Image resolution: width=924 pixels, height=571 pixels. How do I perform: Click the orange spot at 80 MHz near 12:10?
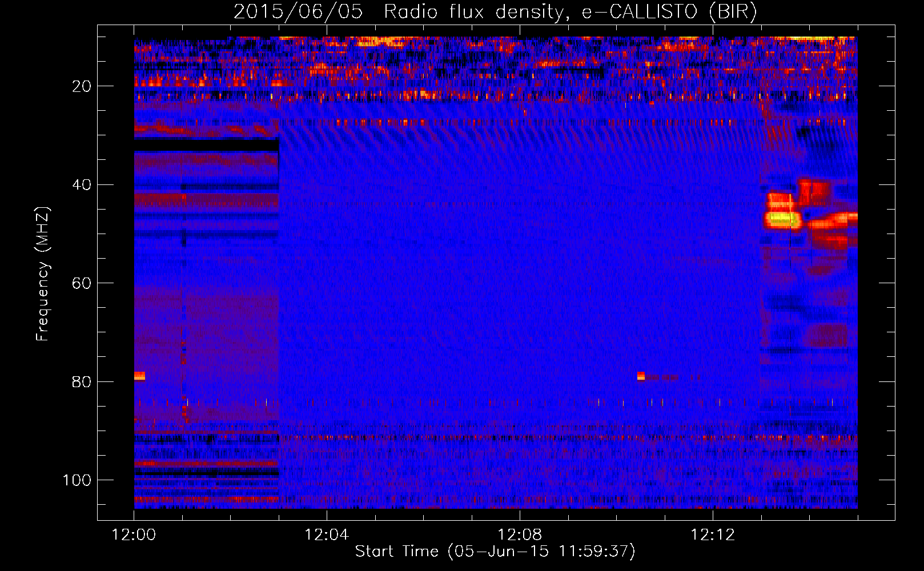pos(641,376)
